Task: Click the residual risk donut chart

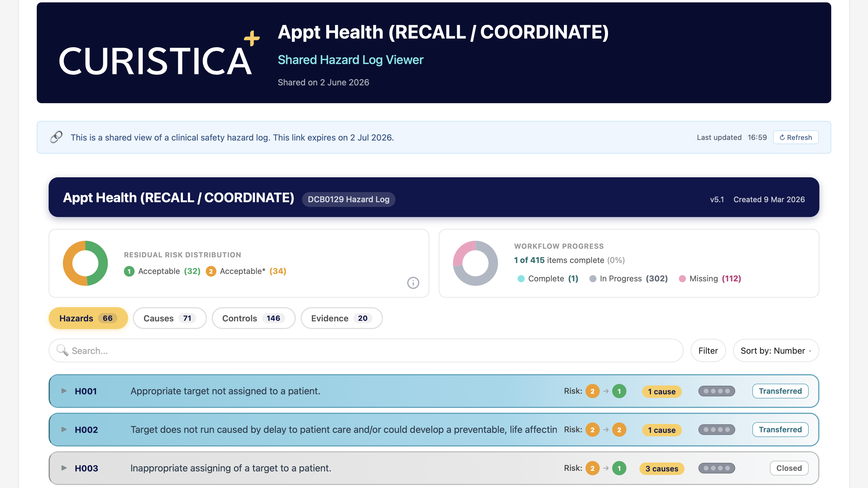Action: [x=85, y=263]
